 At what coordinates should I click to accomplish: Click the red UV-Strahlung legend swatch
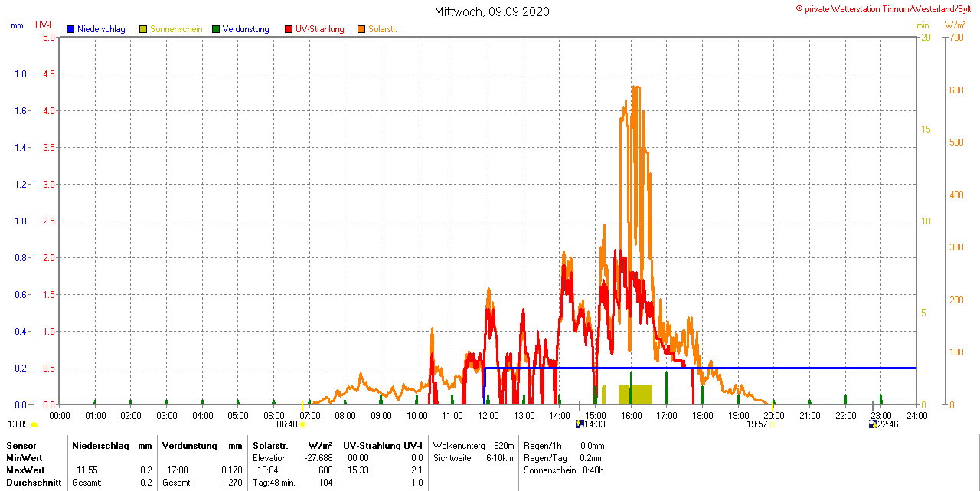coord(289,29)
